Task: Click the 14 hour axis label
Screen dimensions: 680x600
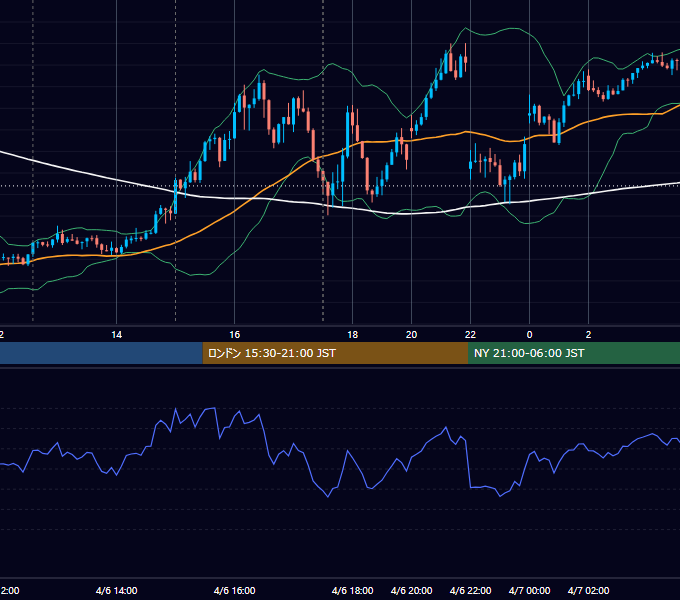Action: coord(117,335)
